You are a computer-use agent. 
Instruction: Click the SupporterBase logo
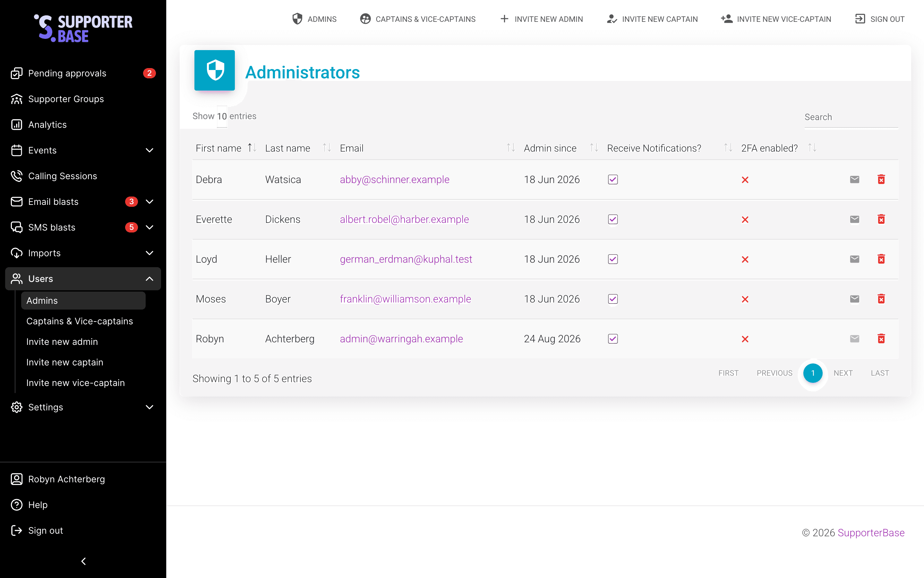(x=83, y=28)
